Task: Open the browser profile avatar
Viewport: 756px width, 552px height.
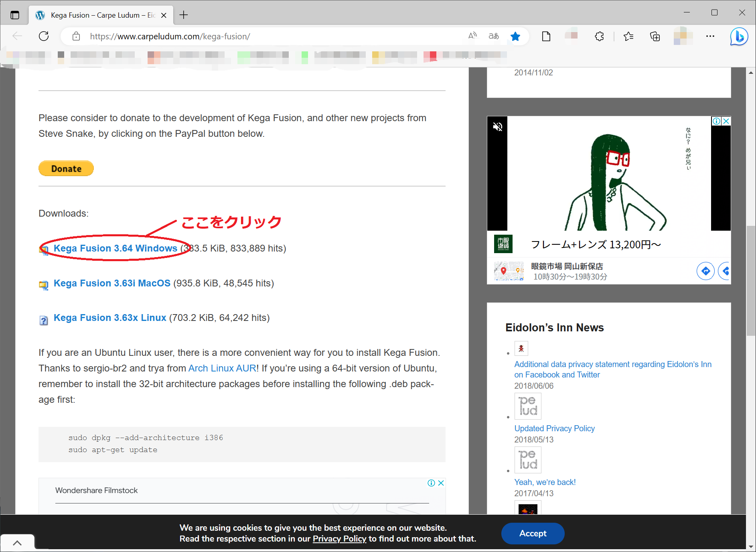Action: (683, 37)
